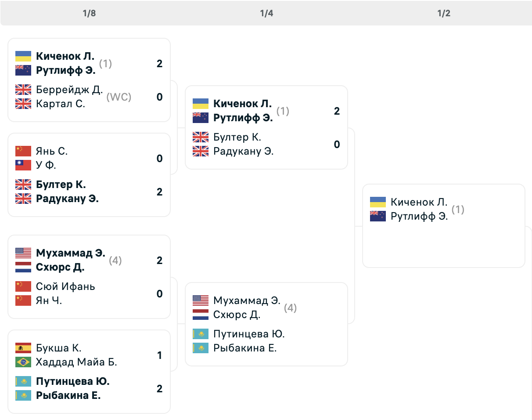Open player Путинцева Ю. in 1/8 round
Screen dimensions: 532x420
click(73, 381)
